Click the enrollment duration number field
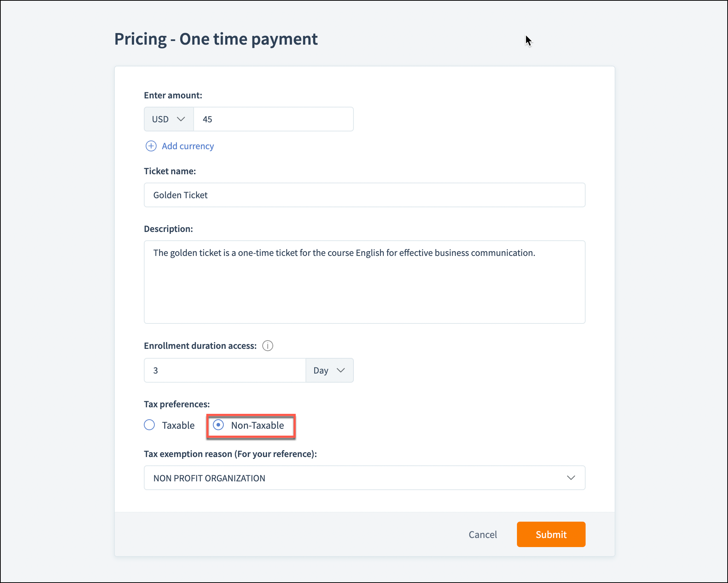 pos(225,370)
